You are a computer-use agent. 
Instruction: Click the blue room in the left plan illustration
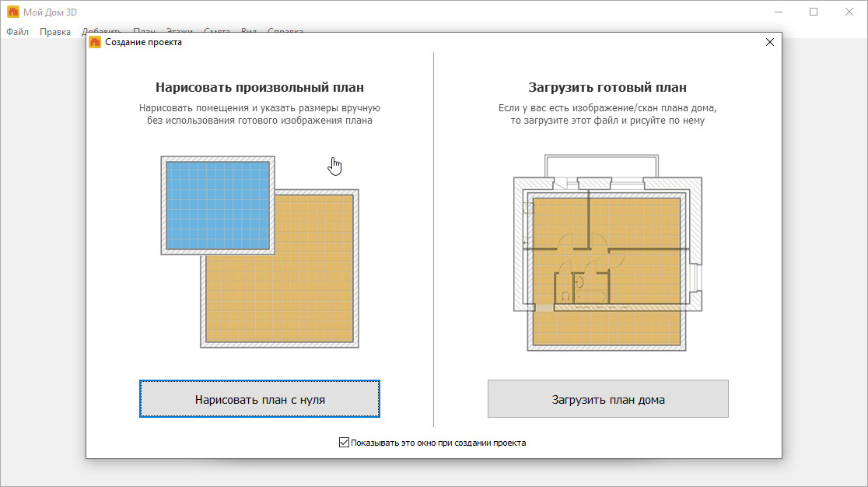click(218, 205)
